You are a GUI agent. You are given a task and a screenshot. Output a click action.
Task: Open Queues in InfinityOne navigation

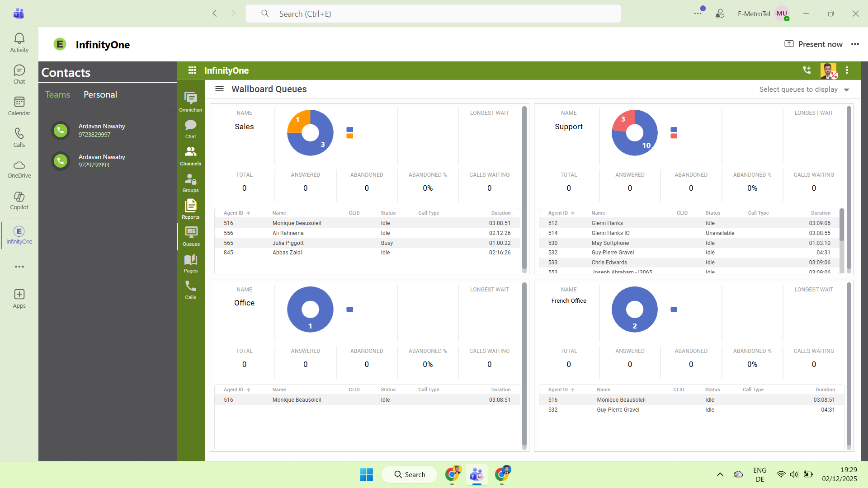191,237
